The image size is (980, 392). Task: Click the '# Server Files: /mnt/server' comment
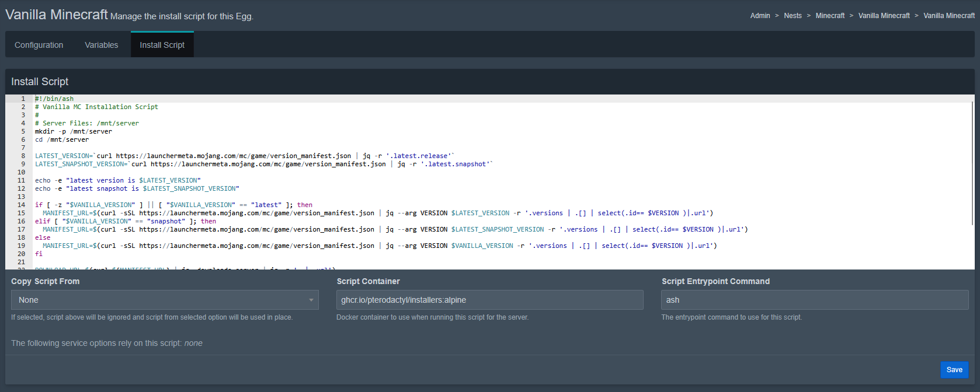pyautogui.click(x=87, y=123)
